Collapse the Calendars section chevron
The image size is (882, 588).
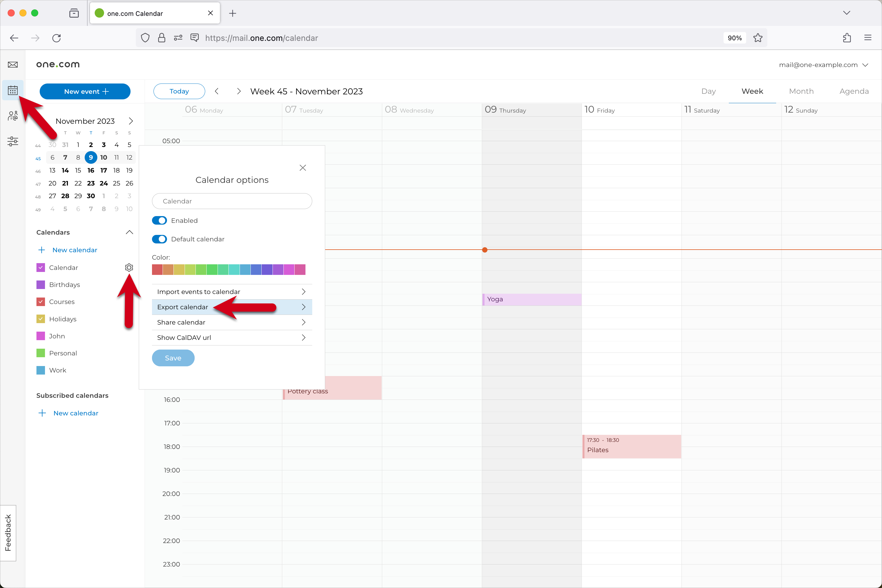pyautogui.click(x=129, y=232)
